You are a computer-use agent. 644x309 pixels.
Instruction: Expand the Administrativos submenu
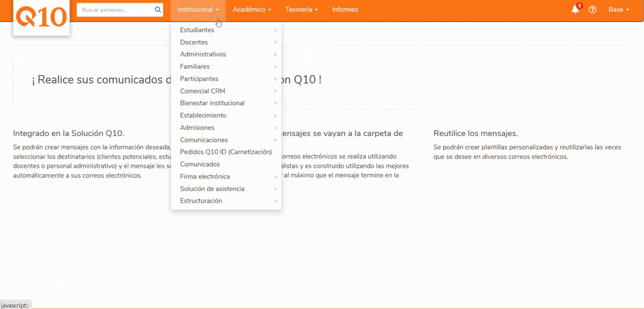point(226,54)
